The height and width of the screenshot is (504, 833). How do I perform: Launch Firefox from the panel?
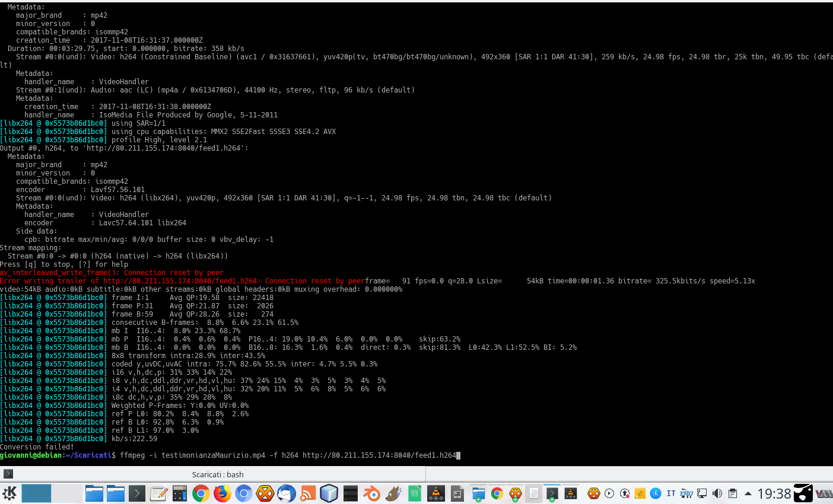(222, 493)
